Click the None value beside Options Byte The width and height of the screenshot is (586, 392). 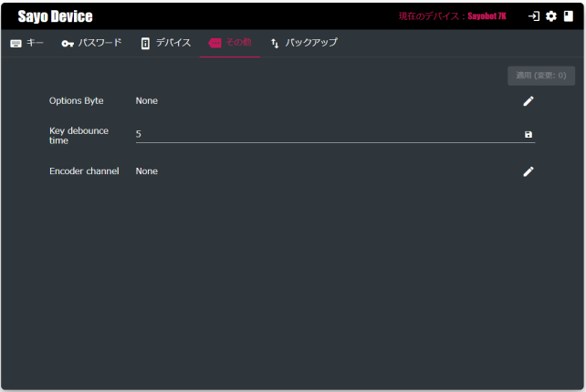146,101
